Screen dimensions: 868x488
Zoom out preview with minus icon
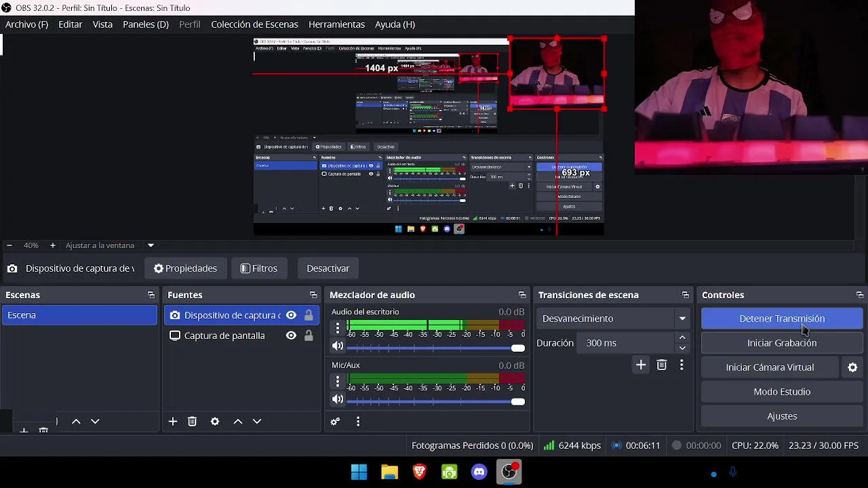9,245
